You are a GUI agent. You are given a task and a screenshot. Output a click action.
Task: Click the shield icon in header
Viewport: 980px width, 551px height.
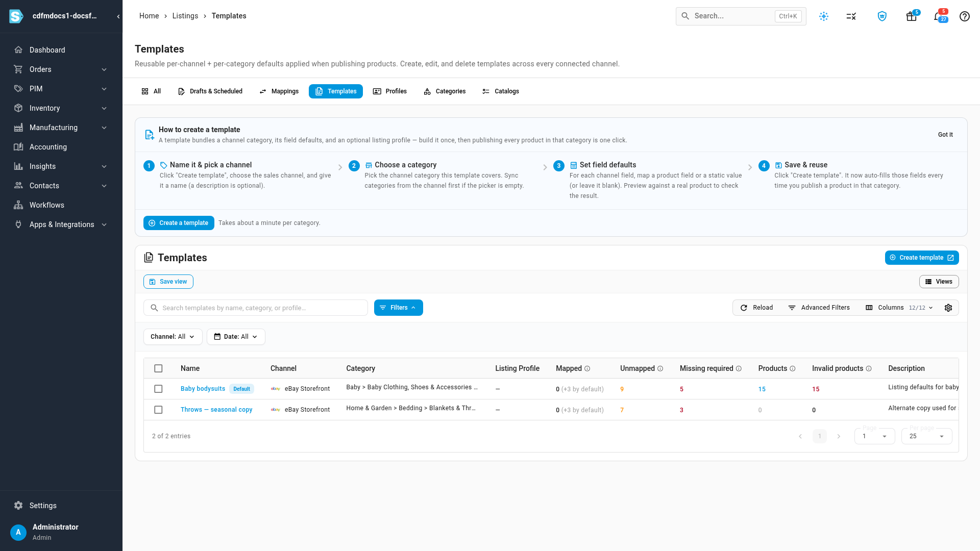pos(882,16)
